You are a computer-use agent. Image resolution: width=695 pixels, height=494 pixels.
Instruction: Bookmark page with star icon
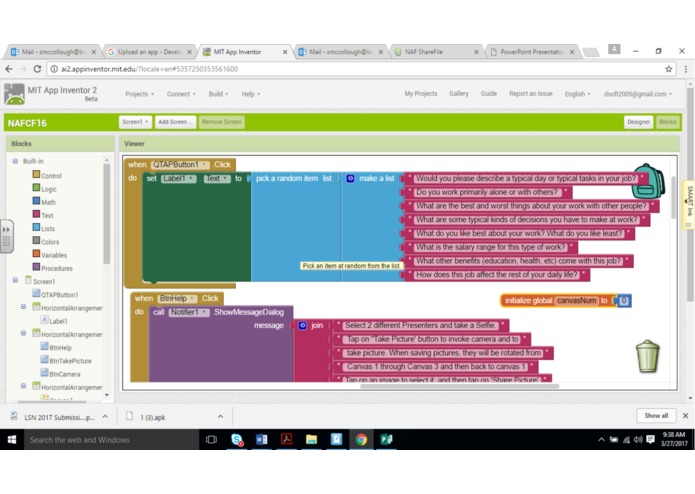(668, 69)
